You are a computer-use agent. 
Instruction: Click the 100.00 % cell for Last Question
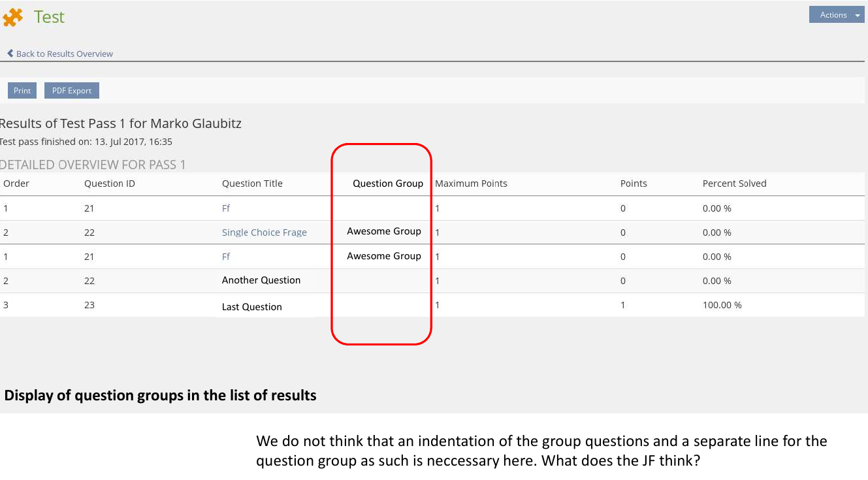coord(722,305)
